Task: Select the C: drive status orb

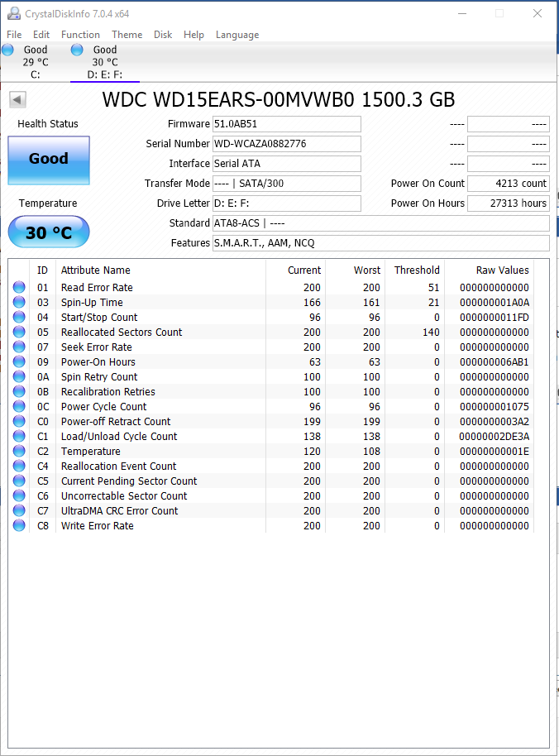Action: click(x=7, y=50)
